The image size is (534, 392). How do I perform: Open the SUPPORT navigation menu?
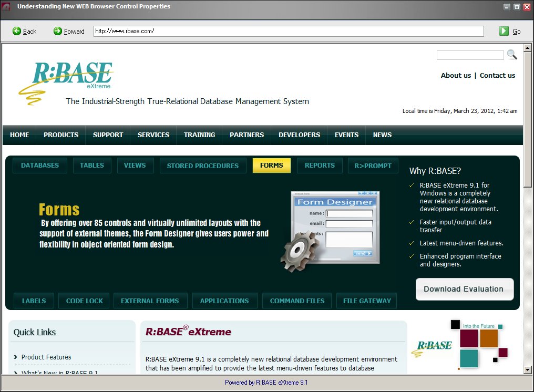coord(108,135)
